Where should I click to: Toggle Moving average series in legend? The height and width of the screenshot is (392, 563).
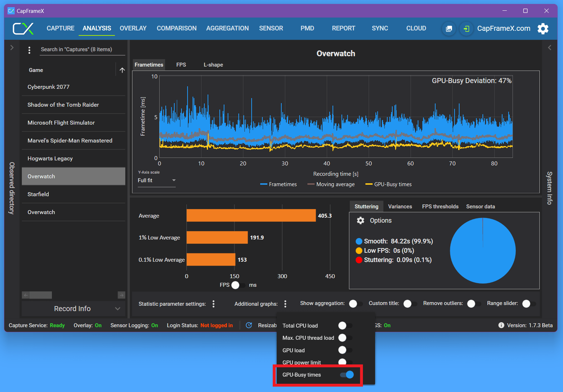[331, 184]
